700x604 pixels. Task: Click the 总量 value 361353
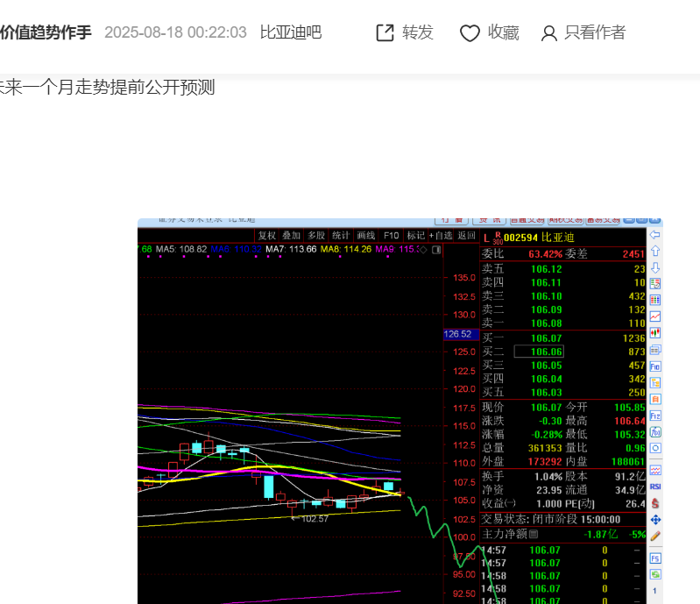pyautogui.click(x=545, y=448)
